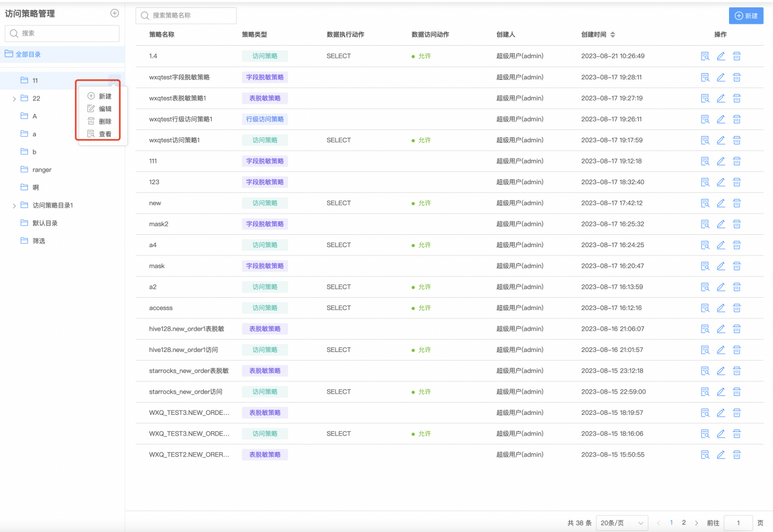Screen dimensions: 773x532
Task: Choose 删除 in folder context menu
Action: (99, 121)
